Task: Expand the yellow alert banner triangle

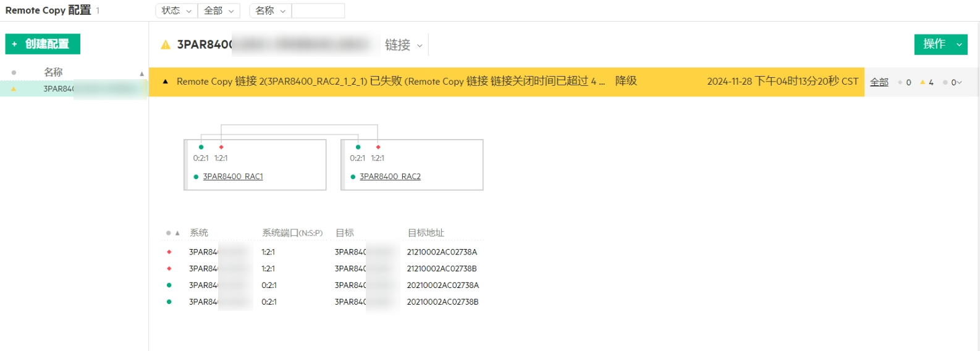Action: click(165, 82)
